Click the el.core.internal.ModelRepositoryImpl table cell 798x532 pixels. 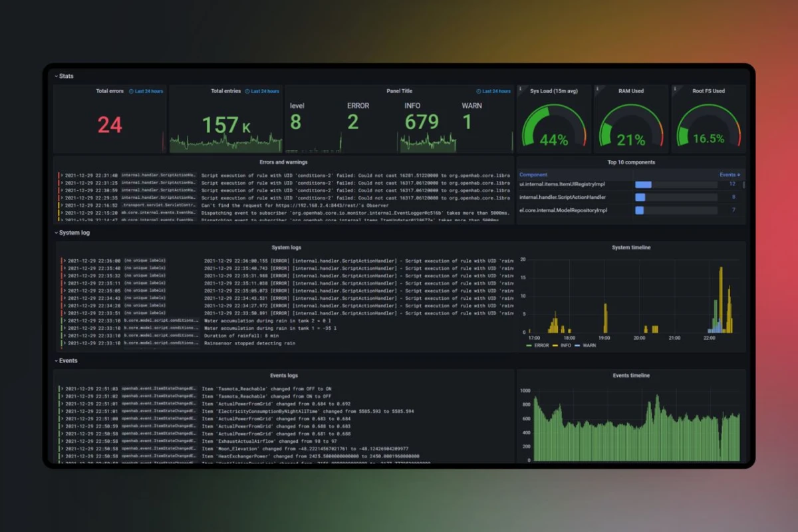pyautogui.click(x=563, y=210)
